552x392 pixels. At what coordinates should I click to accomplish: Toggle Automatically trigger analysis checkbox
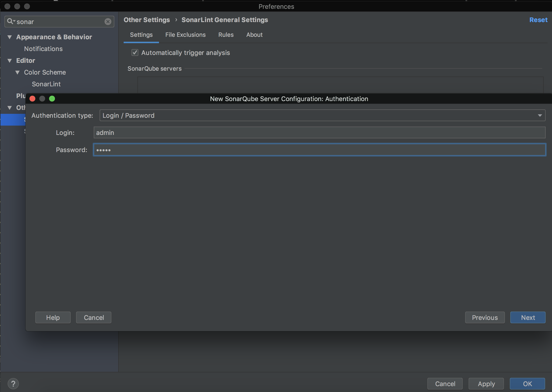click(135, 52)
